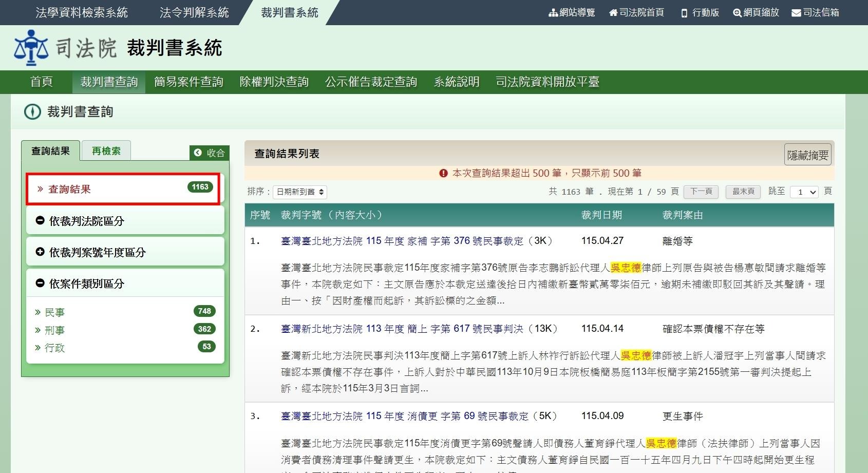Filter by 刑事 cases
The image size is (868, 473).
point(54,330)
